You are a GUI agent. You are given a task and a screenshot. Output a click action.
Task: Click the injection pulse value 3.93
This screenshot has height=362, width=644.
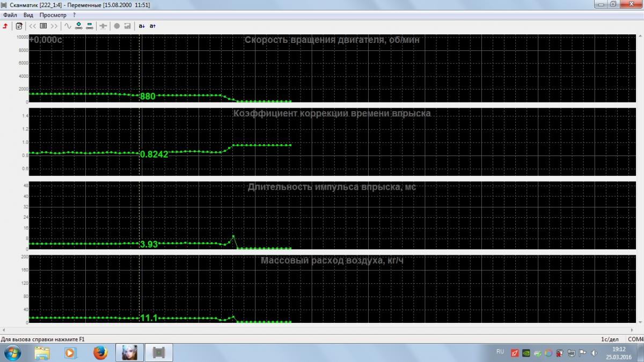[149, 244]
